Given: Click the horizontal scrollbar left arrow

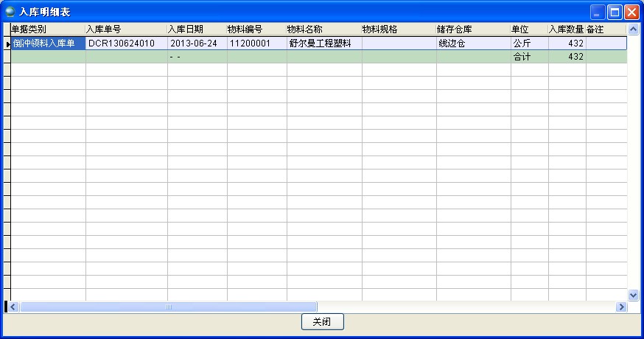Looking at the screenshot, I should click(13, 307).
